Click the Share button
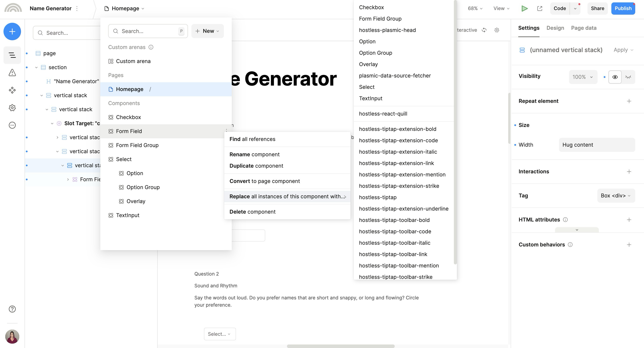Screen dimensions: 644x348 597,9
